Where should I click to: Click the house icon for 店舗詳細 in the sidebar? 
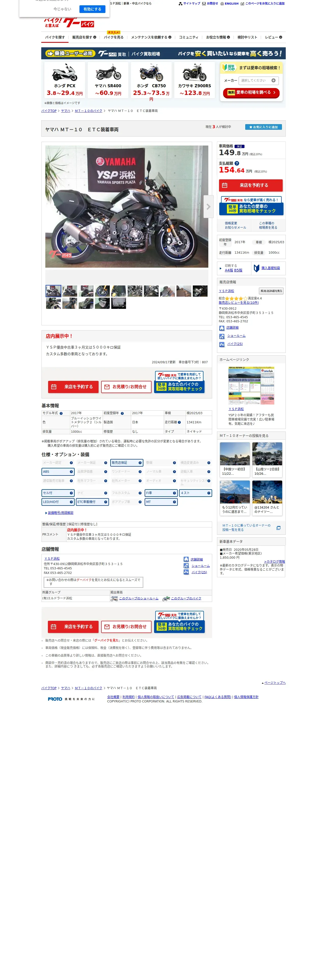pyautogui.click(x=222, y=328)
